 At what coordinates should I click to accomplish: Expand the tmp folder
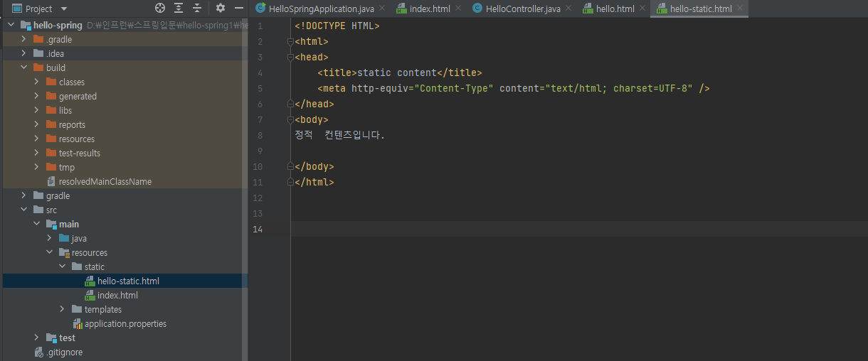pos(36,167)
